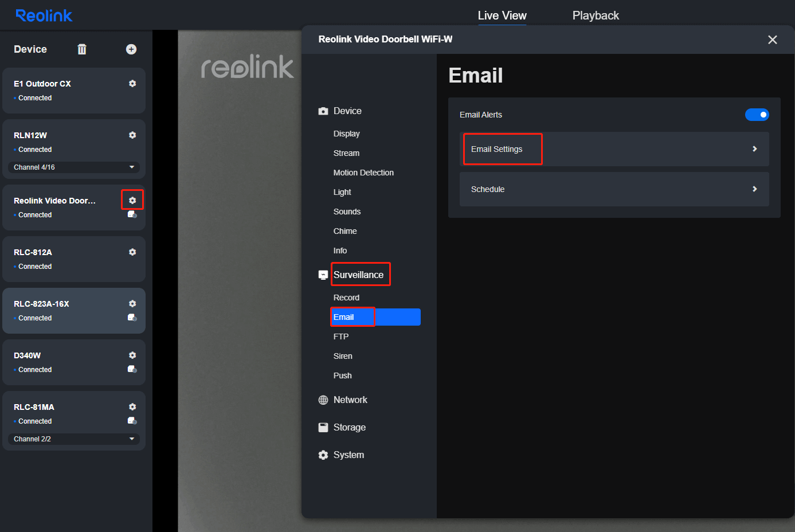The width and height of the screenshot is (795, 532).
Task: Open the Email Settings row
Action: (614, 149)
